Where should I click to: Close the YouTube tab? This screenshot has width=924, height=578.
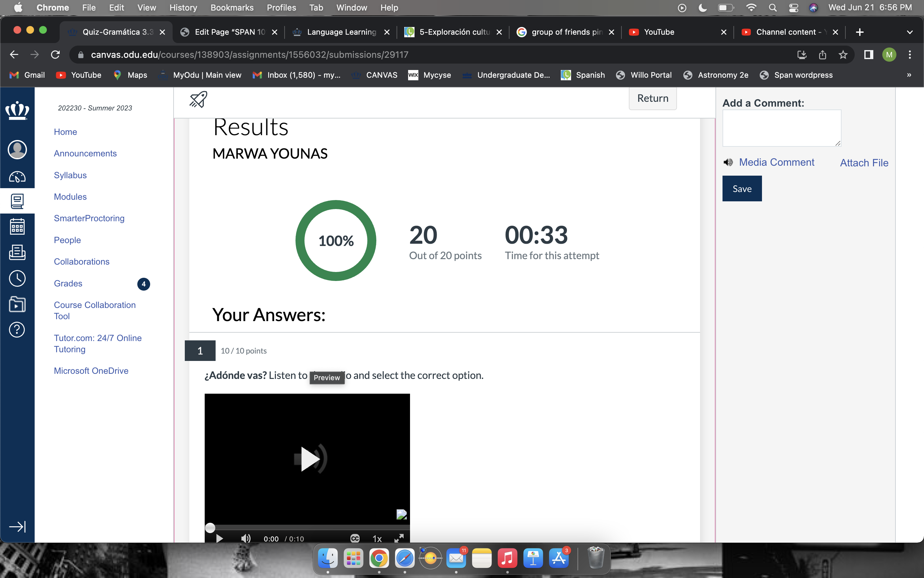click(723, 32)
